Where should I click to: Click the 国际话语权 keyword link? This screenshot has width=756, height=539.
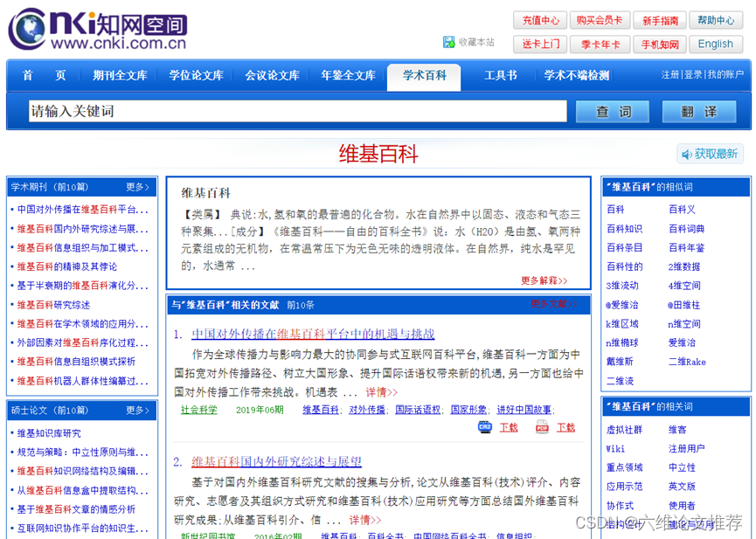click(418, 410)
